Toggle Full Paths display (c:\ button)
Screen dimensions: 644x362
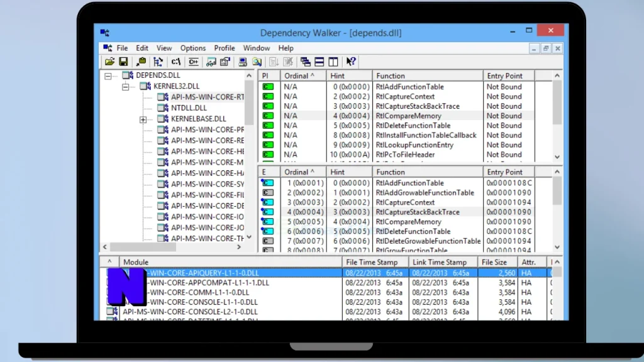176,62
